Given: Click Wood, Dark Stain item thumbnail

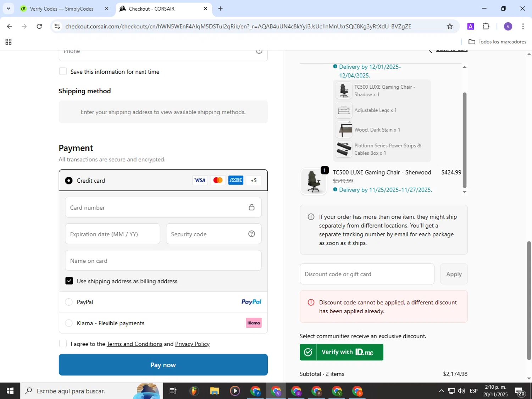Looking at the screenshot, I should (344, 129).
